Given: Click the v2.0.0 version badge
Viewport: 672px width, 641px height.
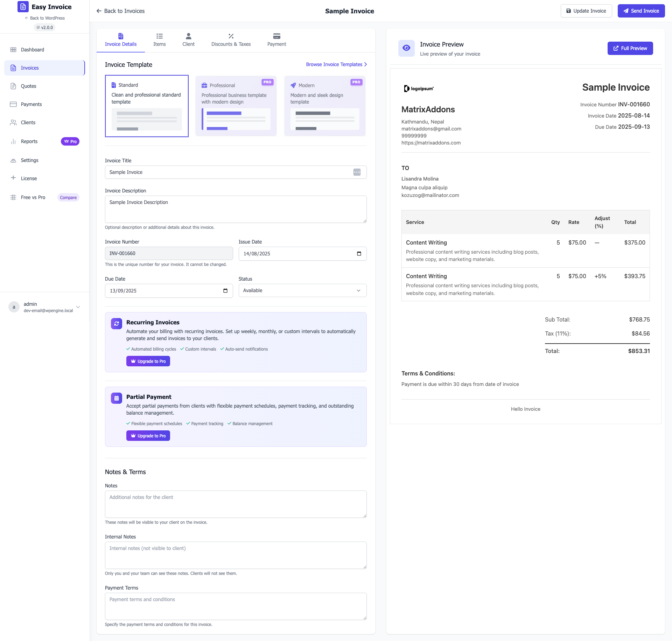Looking at the screenshot, I should click(45, 27).
